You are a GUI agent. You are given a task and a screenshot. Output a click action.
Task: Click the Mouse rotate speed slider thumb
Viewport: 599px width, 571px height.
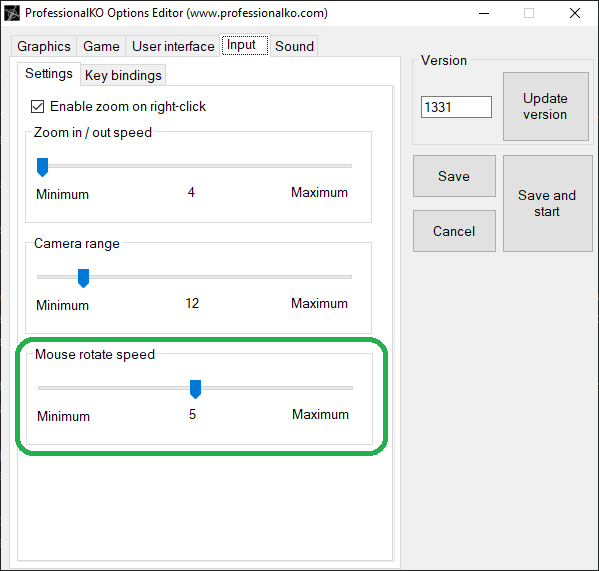[196, 389]
